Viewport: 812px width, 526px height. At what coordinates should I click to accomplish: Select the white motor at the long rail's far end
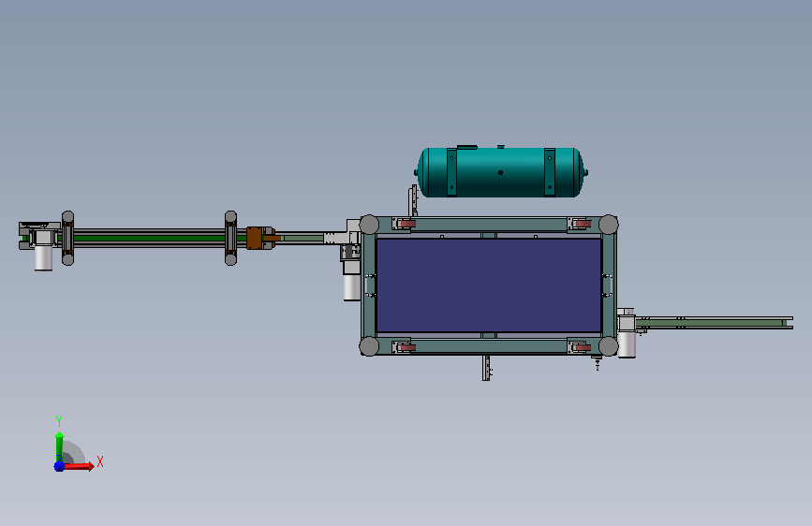pos(43,257)
